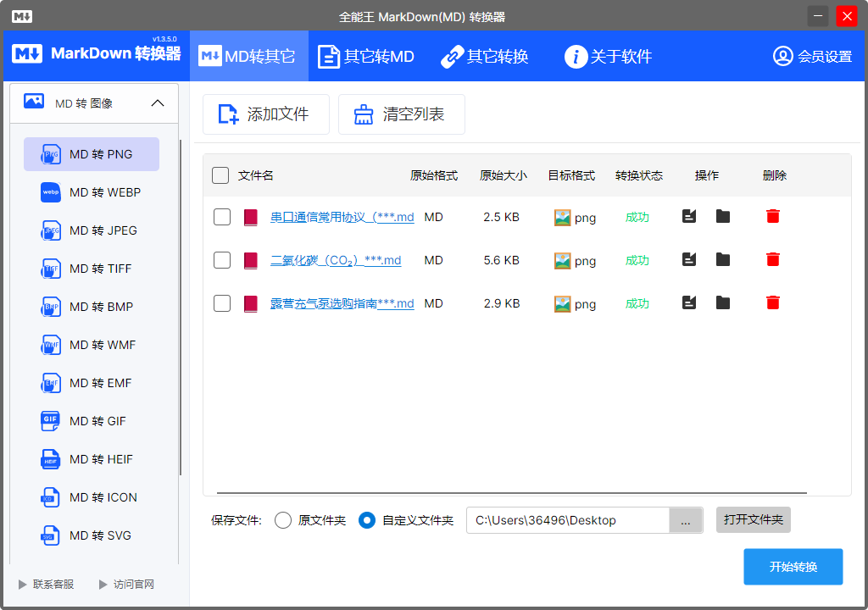
Task: Click the png image icon for 二氧化碳 row
Action: coord(563,261)
